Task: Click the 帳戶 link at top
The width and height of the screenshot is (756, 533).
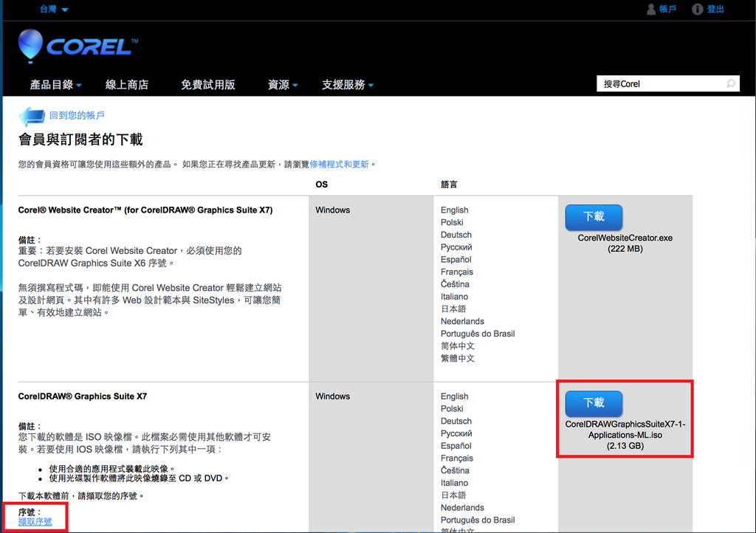Action: [667, 9]
